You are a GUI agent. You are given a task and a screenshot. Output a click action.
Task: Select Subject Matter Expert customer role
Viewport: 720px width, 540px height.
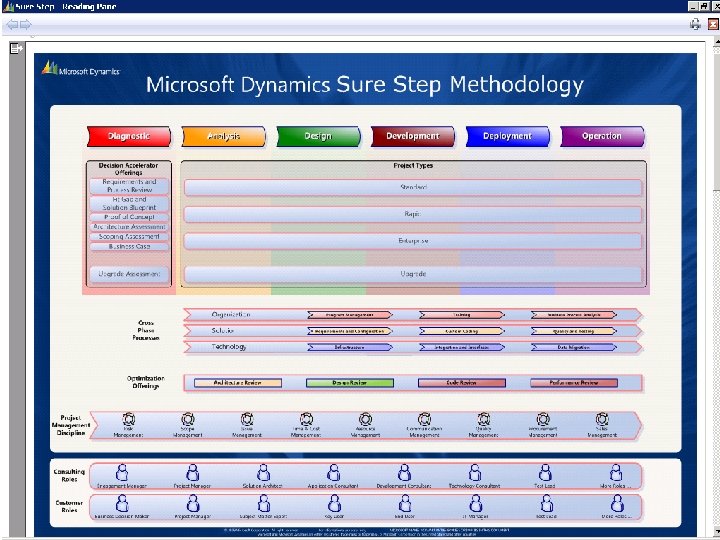(264, 504)
